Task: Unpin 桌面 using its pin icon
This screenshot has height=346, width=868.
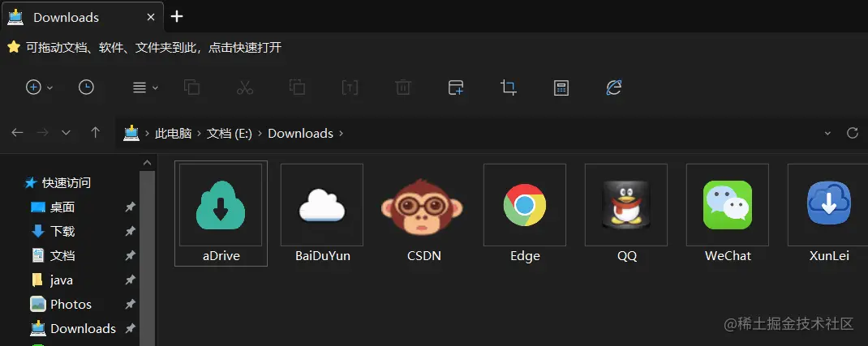Action: click(x=130, y=207)
